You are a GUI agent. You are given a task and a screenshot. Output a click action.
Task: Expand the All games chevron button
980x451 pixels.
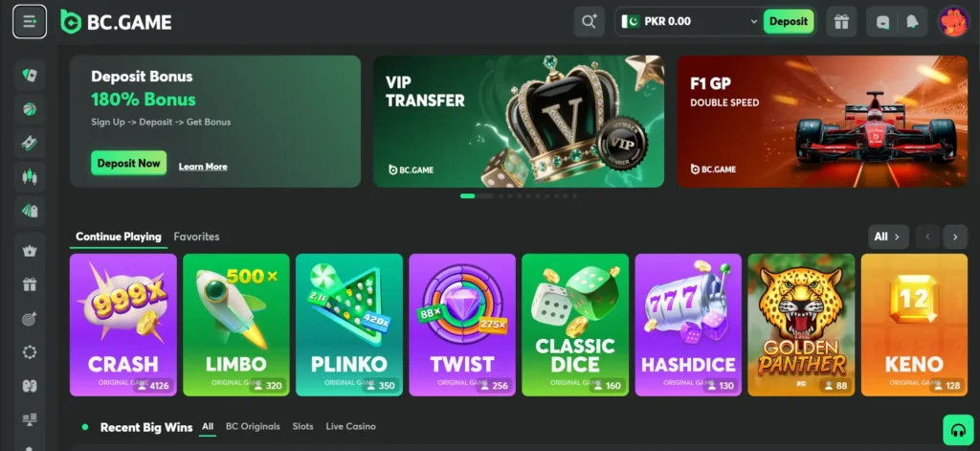[887, 237]
